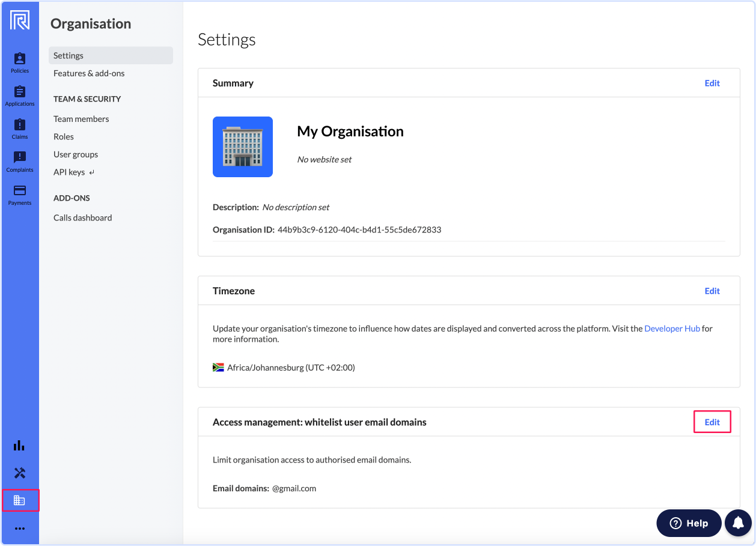This screenshot has width=756, height=546.
Task: Click the Root logo icon
Action: coord(20,20)
